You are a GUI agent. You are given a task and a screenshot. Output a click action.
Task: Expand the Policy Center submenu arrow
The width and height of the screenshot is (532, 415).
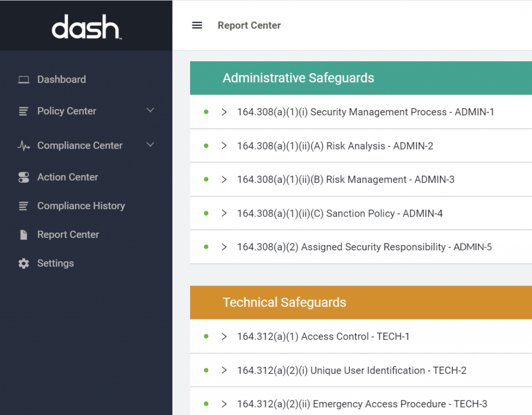coord(151,110)
